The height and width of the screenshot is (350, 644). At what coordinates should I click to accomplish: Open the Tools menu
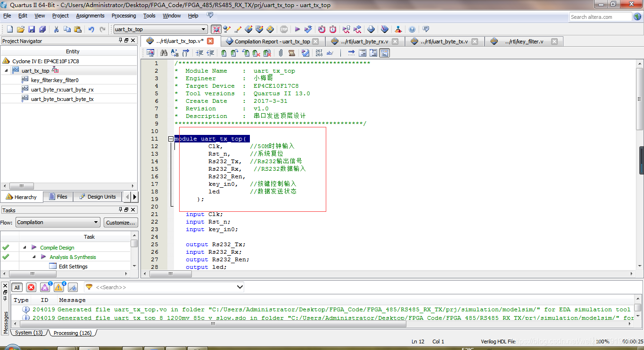(149, 16)
